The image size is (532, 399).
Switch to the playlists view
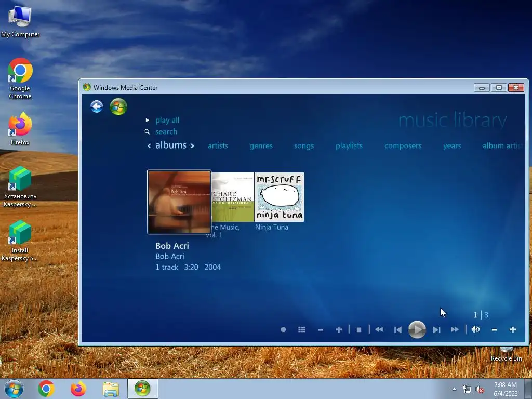click(x=349, y=145)
